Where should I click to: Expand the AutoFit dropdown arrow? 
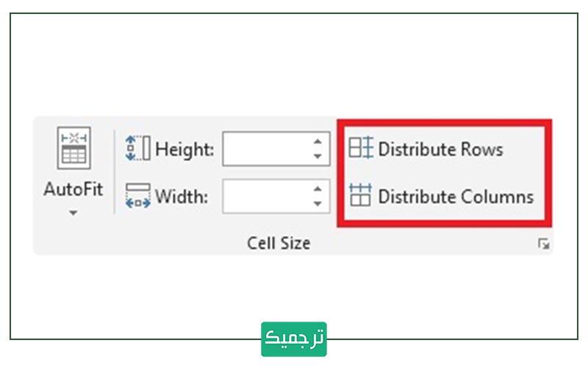[x=73, y=213]
